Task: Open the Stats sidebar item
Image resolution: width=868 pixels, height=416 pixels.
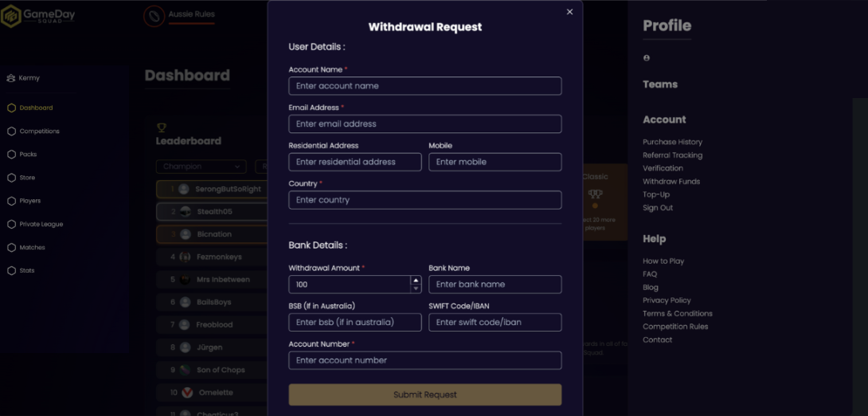Action: (27, 271)
